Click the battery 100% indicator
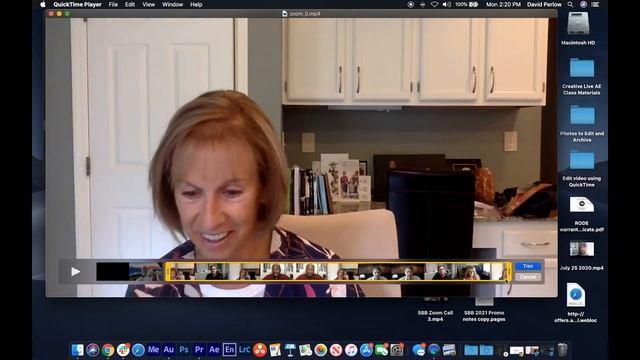 point(467,4)
